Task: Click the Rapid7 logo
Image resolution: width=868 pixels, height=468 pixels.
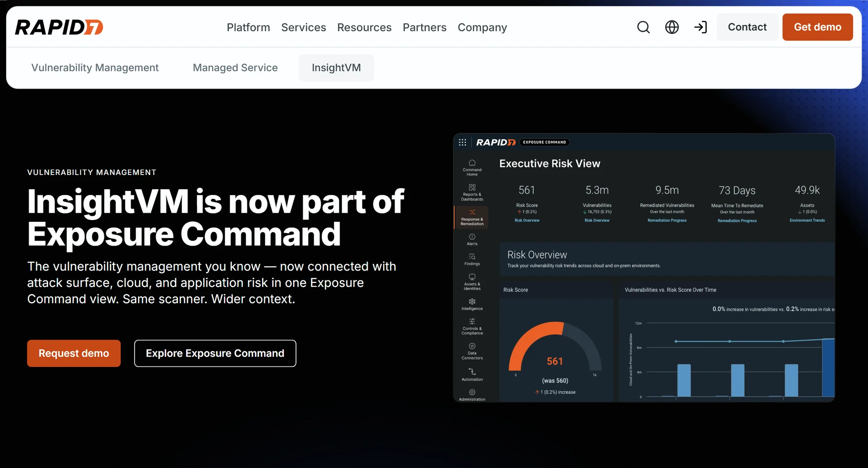Action: (x=59, y=27)
